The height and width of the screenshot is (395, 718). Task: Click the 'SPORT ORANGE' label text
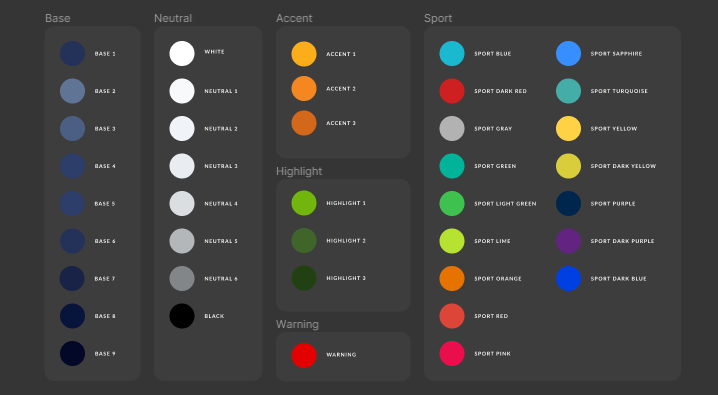[498, 278]
